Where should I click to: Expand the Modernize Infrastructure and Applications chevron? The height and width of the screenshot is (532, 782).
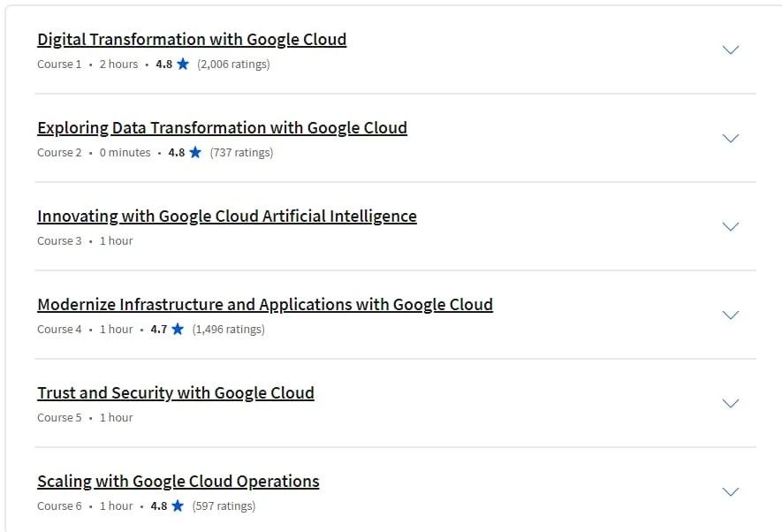point(730,315)
